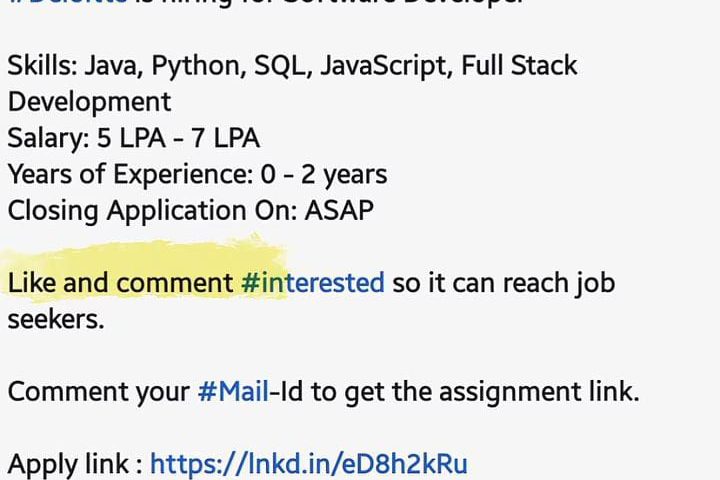
Task: Click the "Apply link :" label
Action: [74, 464]
